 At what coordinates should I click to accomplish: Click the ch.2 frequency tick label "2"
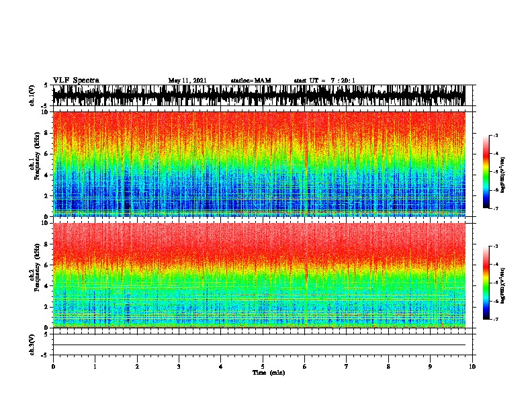(47, 307)
